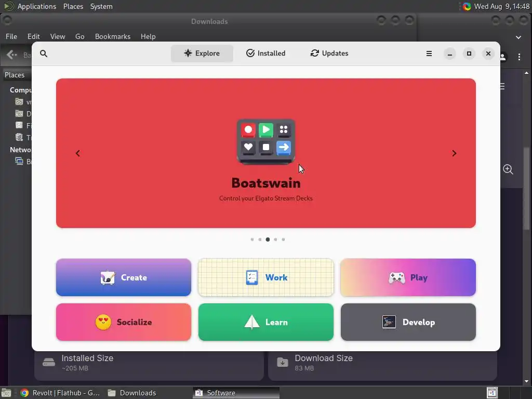Click the profile avatar icon in Chrome

503,57
